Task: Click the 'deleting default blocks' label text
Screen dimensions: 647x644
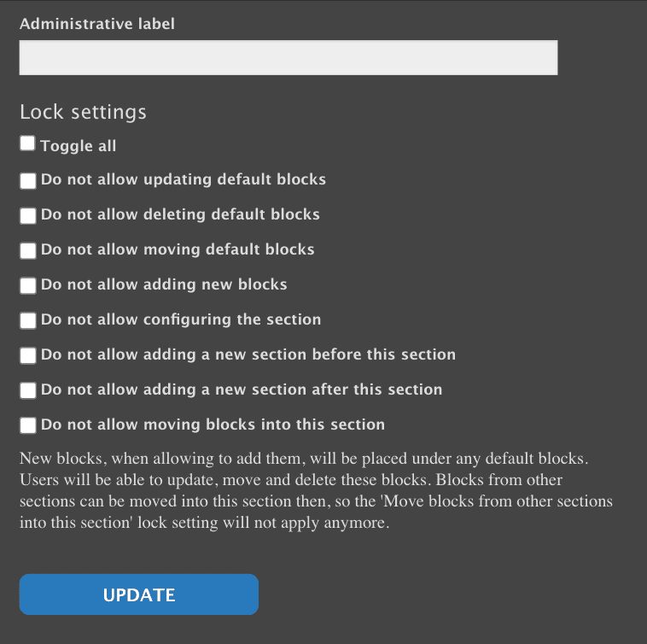Action: tap(180, 214)
